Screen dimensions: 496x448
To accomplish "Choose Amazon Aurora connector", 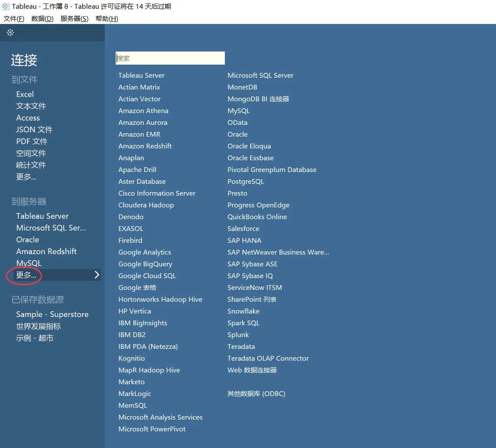I will click(x=143, y=122).
